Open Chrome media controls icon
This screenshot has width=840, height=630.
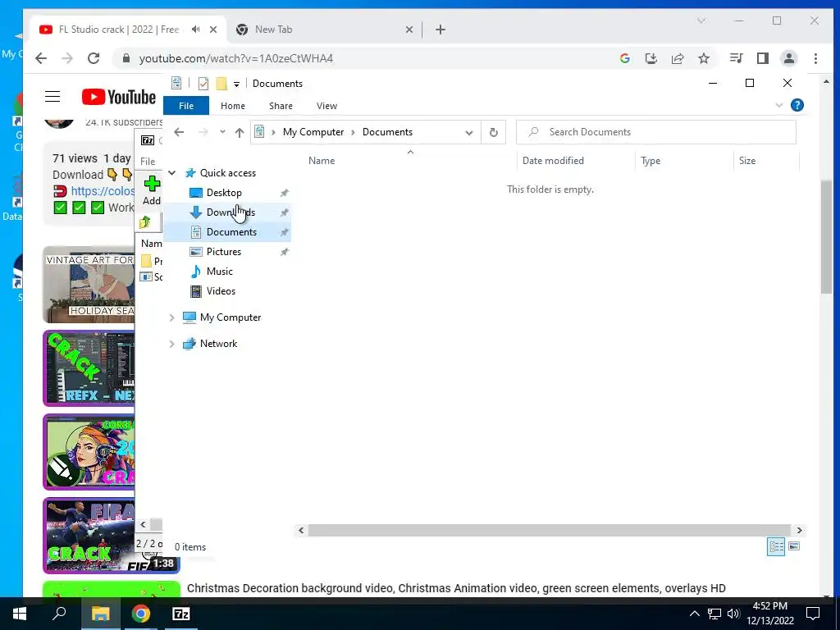pyautogui.click(x=736, y=58)
